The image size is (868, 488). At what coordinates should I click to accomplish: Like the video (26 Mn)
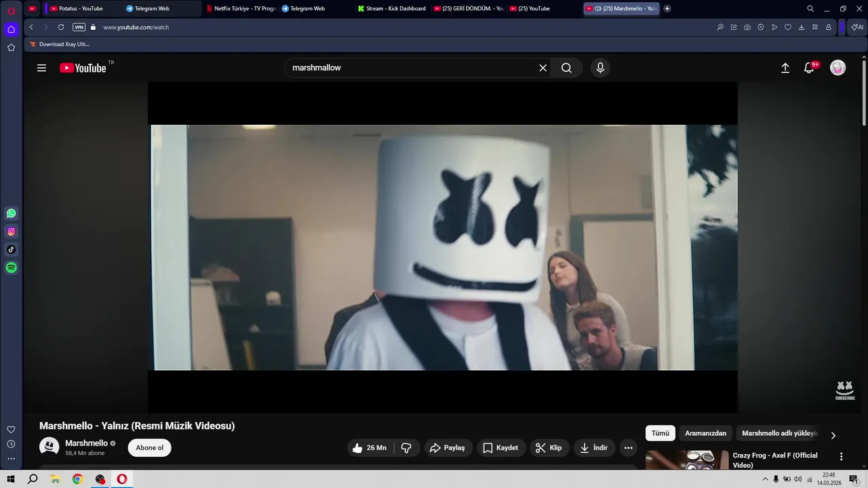370,448
